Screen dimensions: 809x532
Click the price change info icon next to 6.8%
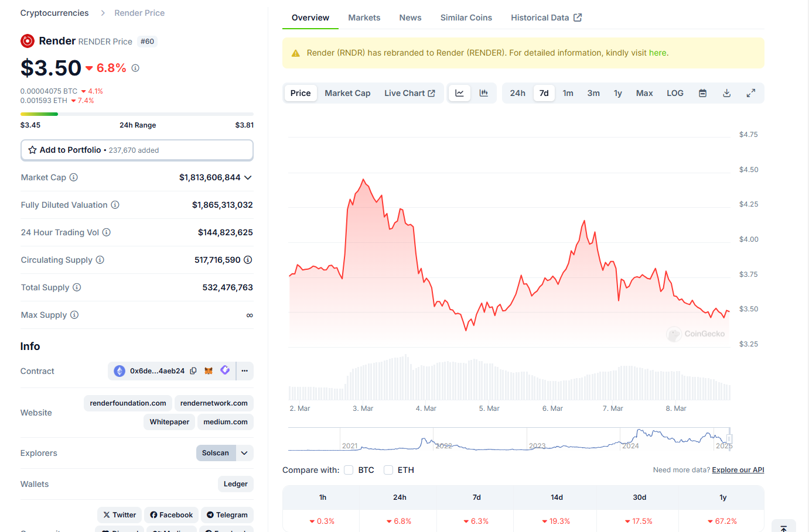[x=135, y=68]
